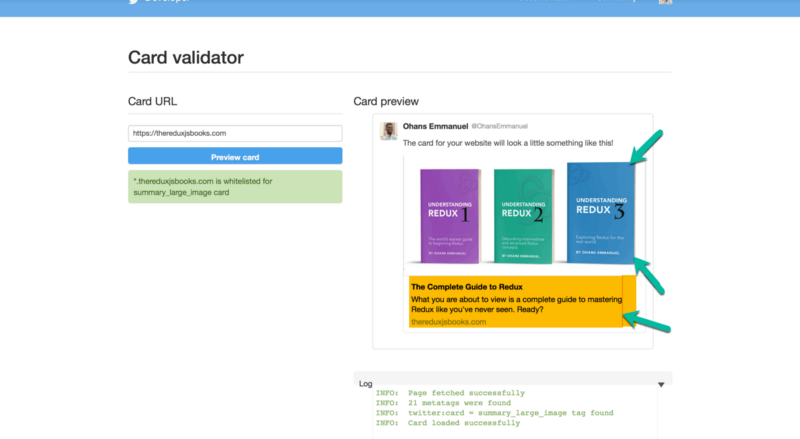Click the tweet text about your website card
Image resolution: width=800 pixels, height=439 pixels.
point(508,143)
